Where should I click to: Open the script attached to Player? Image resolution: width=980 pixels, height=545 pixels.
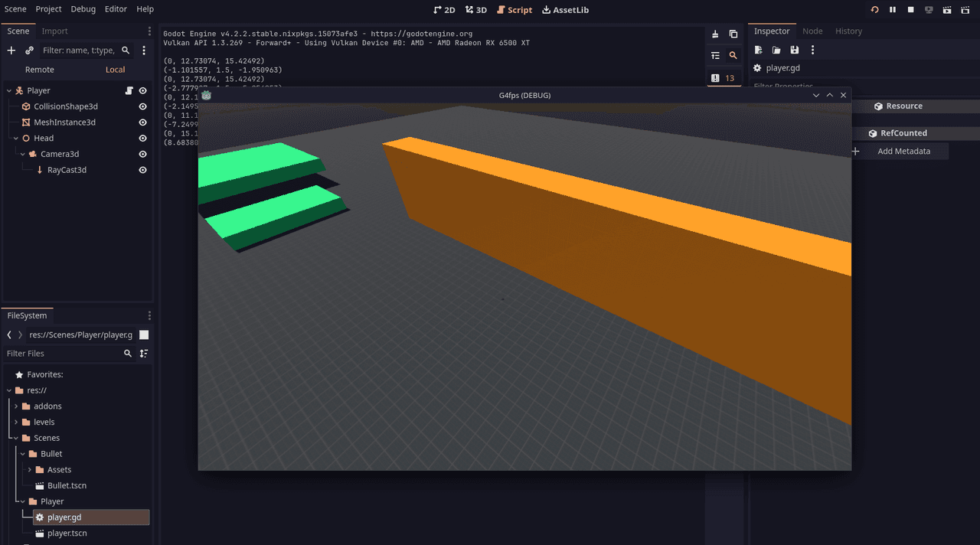(129, 90)
